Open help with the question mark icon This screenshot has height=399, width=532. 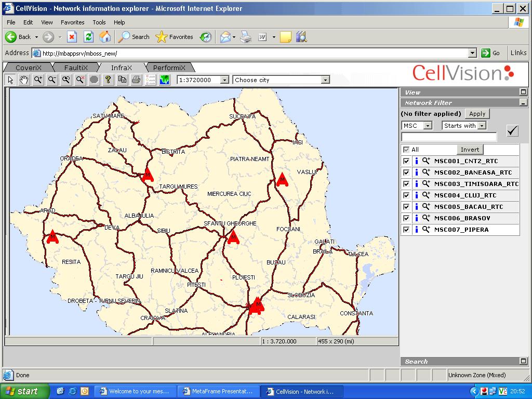pyautogui.click(x=108, y=80)
